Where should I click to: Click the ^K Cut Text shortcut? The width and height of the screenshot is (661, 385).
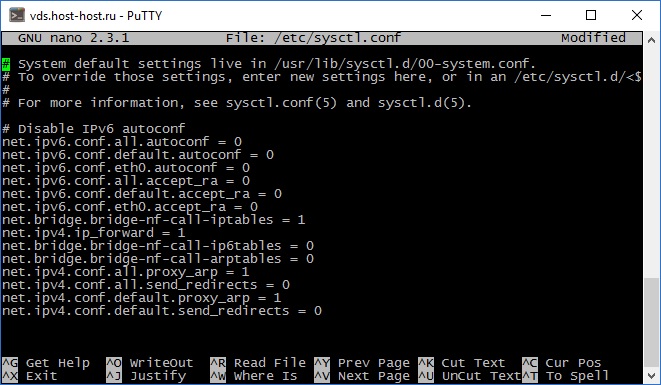[x=462, y=363]
